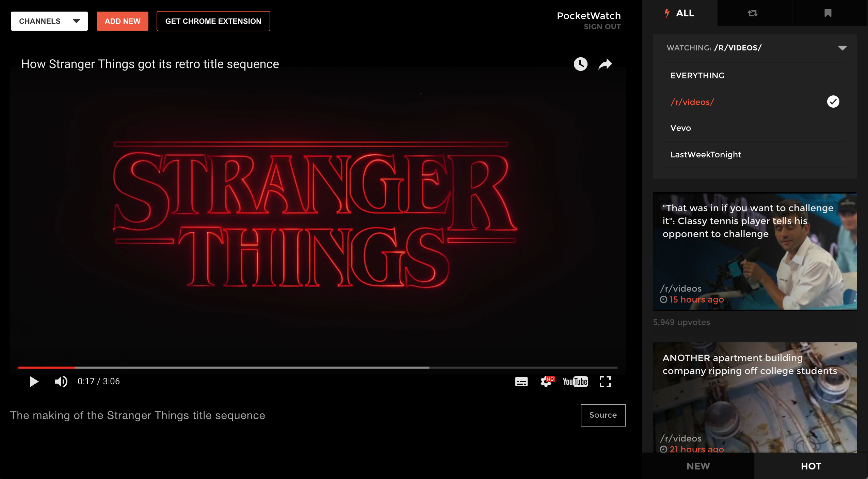Select the LastWeekTonight channel
This screenshot has height=479, width=868.
coord(705,154)
